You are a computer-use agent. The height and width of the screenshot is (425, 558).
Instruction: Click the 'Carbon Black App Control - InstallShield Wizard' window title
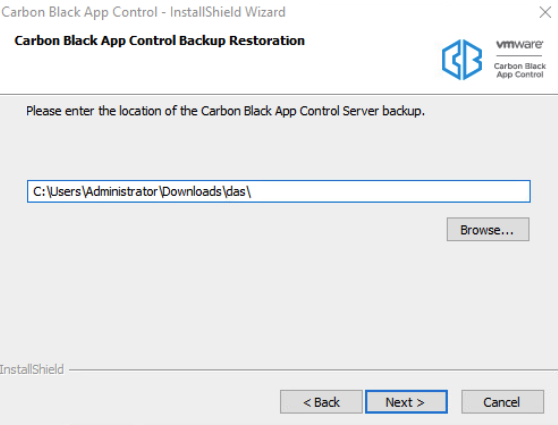click(143, 12)
